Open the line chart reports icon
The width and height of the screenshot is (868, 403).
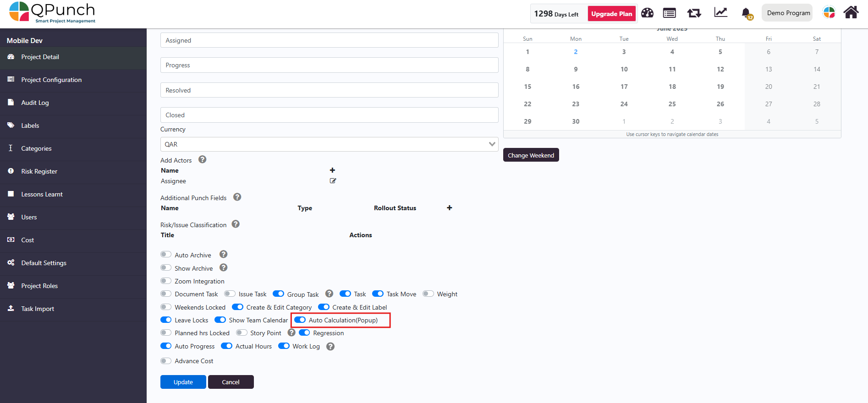tap(720, 12)
